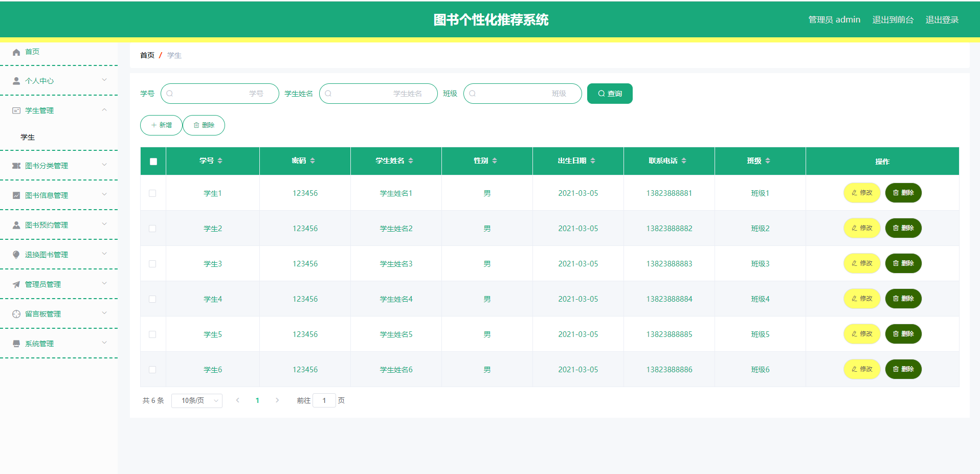Click 修改 for the 学生1 row
The width and height of the screenshot is (980, 474).
[x=862, y=193]
